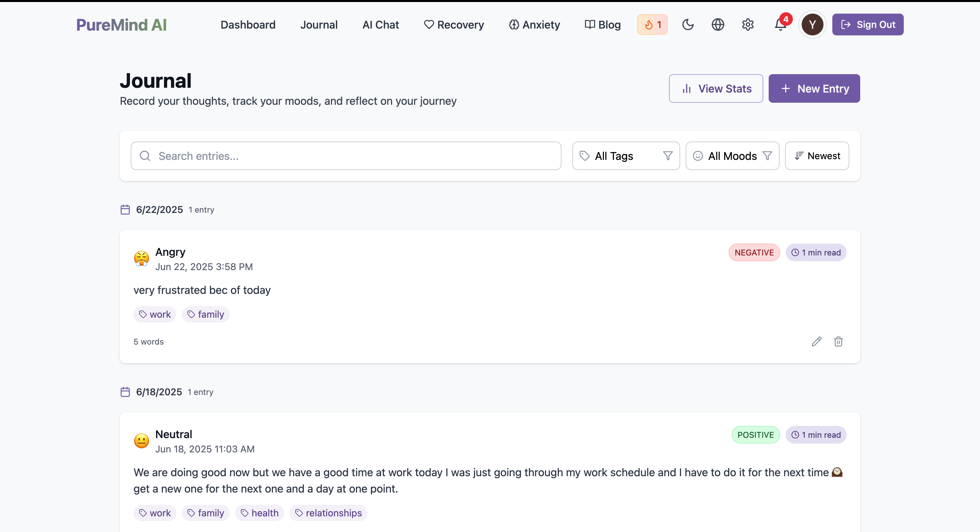Image resolution: width=980 pixels, height=532 pixels.
Task: Open settings gear icon
Action: [748, 25]
